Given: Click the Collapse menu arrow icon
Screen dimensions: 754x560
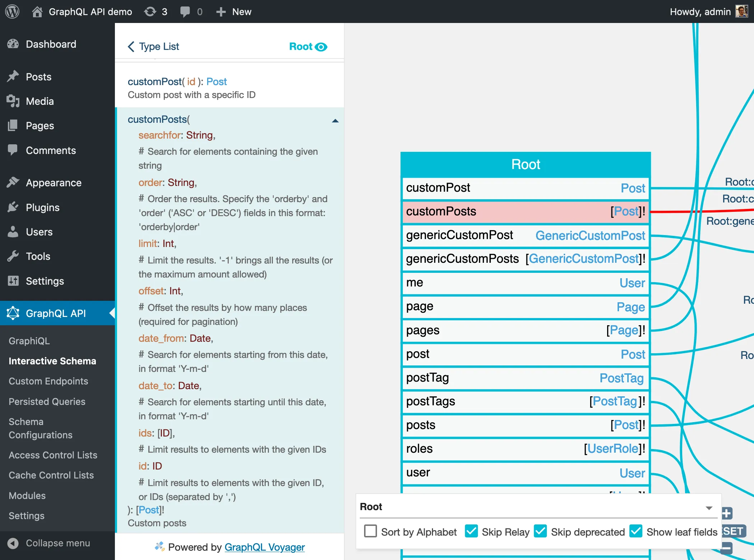Looking at the screenshot, I should tap(13, 543).
